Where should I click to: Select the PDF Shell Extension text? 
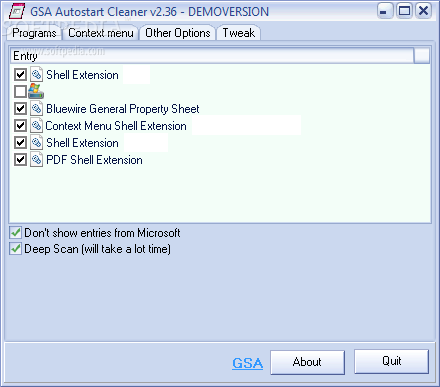tap(94, 160)
